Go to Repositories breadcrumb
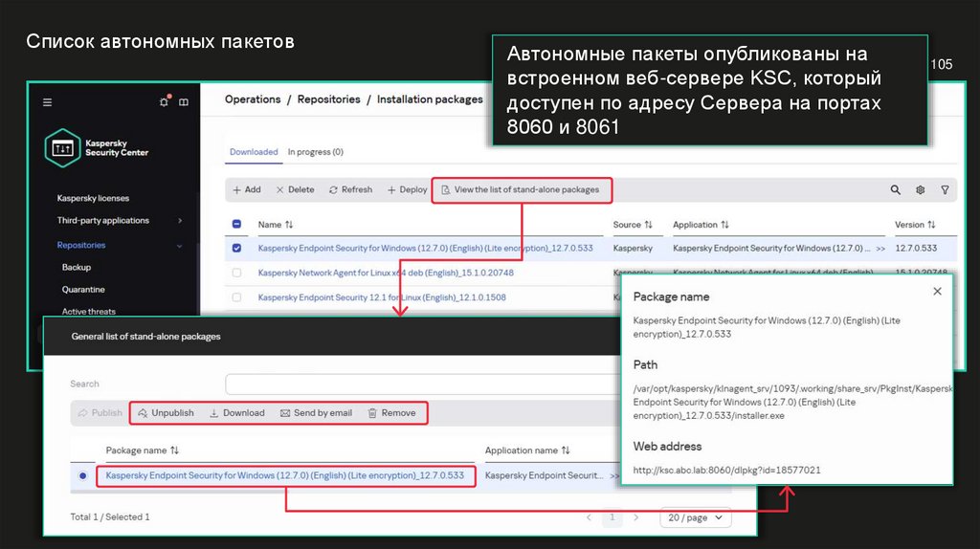The height and width of the screenshot is (549, 980). (x=329, y=99)
